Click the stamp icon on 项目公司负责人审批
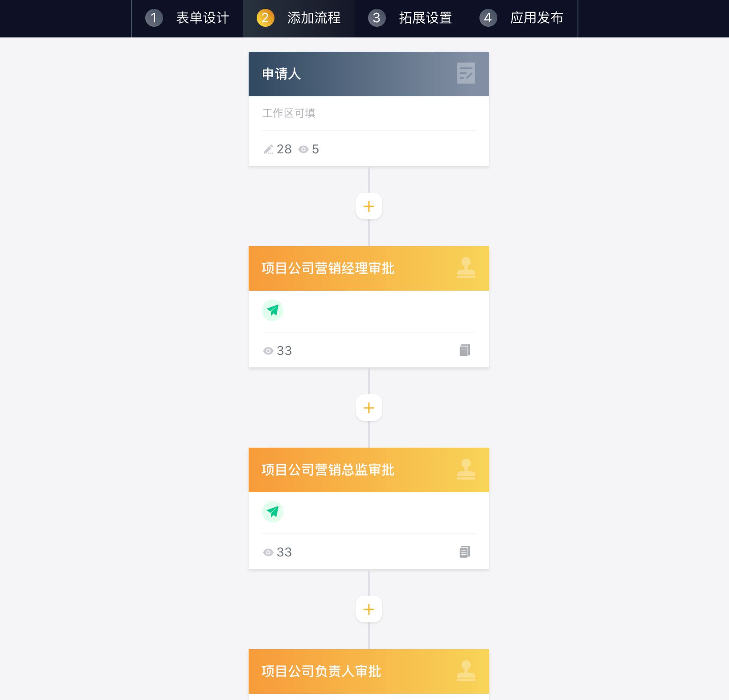 (466, 671)
